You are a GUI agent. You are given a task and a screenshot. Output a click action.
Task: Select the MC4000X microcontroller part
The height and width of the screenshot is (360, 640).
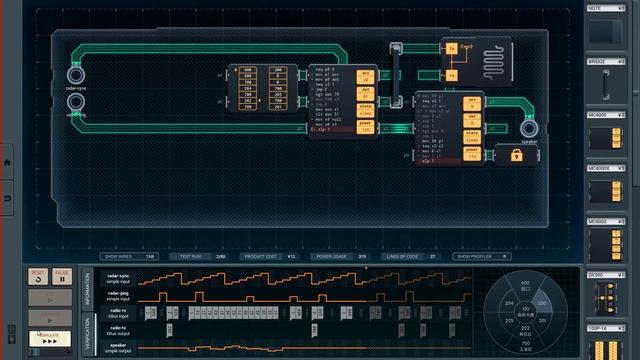coord(606,188)
